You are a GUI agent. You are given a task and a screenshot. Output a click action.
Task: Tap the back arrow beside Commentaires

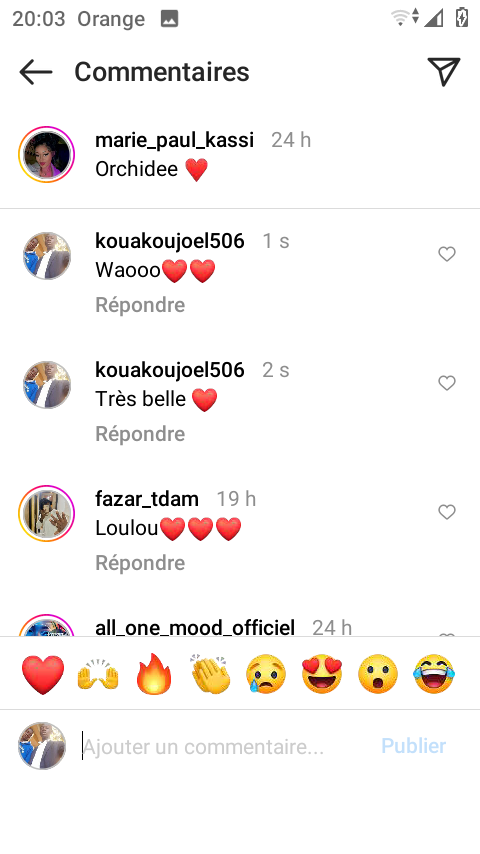click(x=36, y=72)
